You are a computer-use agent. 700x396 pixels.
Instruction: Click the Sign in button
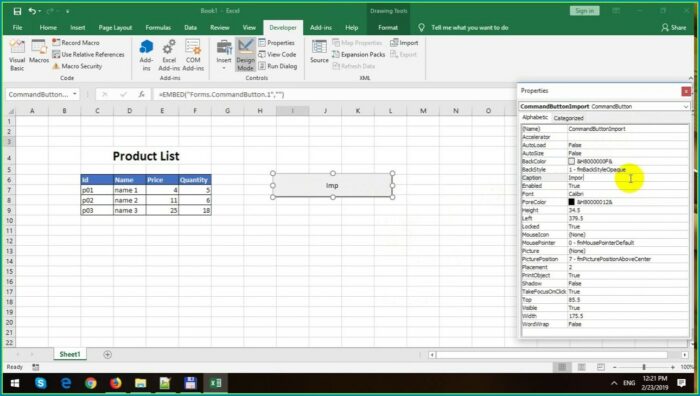(x=584, y=11)
